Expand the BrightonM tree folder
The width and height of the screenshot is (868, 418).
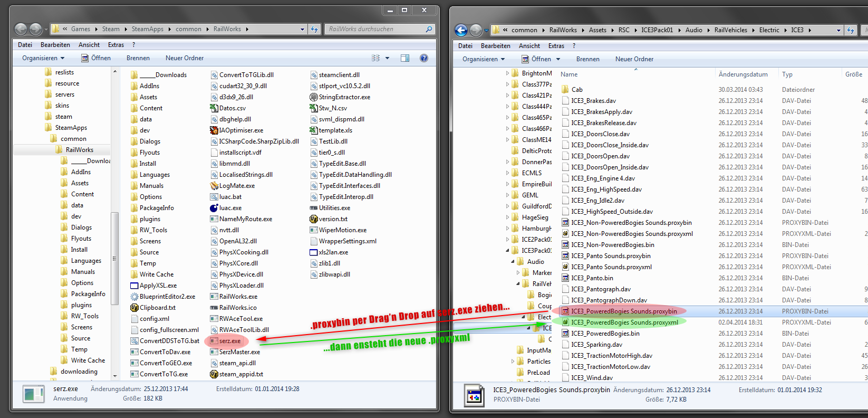pyautogui.click(x=508, y=73)
